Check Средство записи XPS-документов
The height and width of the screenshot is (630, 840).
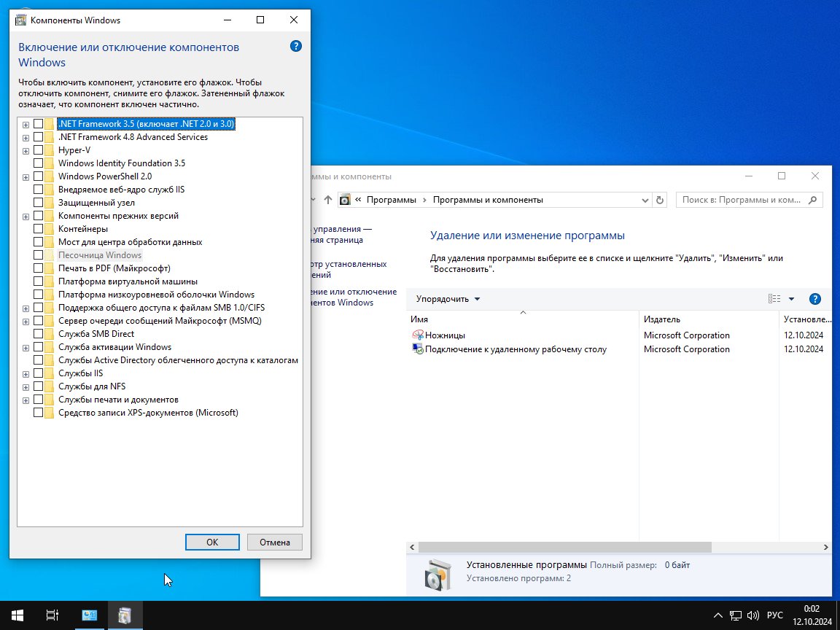click(38, 413)
